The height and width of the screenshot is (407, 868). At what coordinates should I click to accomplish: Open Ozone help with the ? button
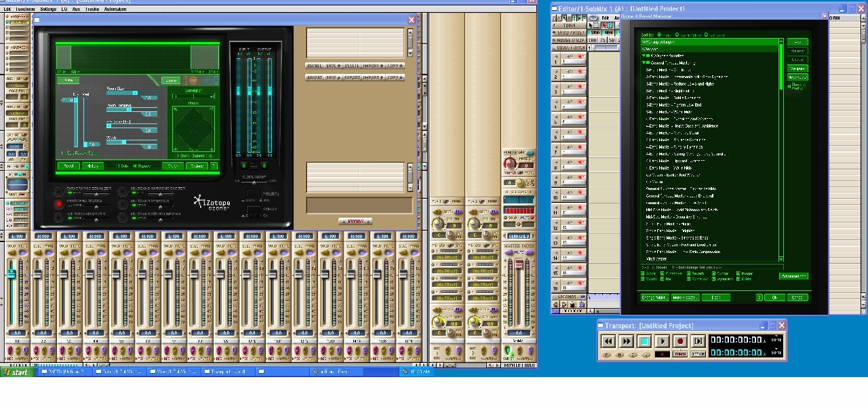[214, 166]
